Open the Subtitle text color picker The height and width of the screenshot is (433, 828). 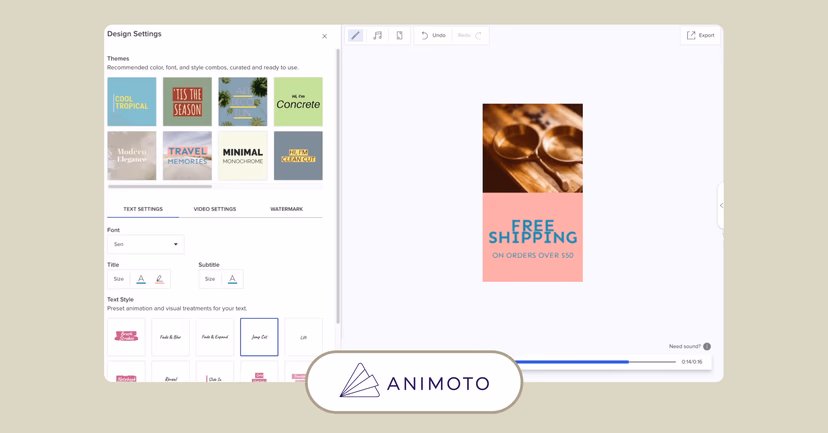[x=232, y=279]
